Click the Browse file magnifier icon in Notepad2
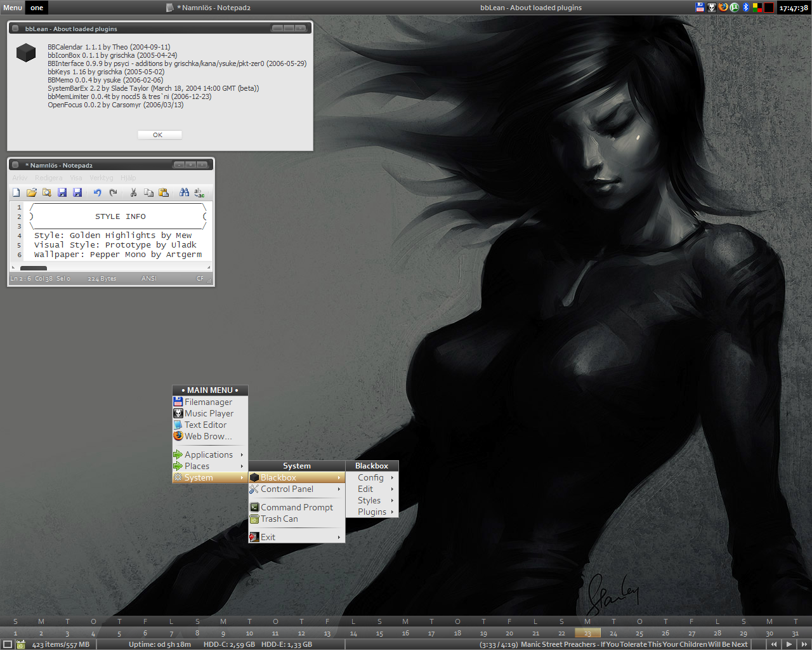The height and width of the screenshot is (650, 812). click(46, 192)
